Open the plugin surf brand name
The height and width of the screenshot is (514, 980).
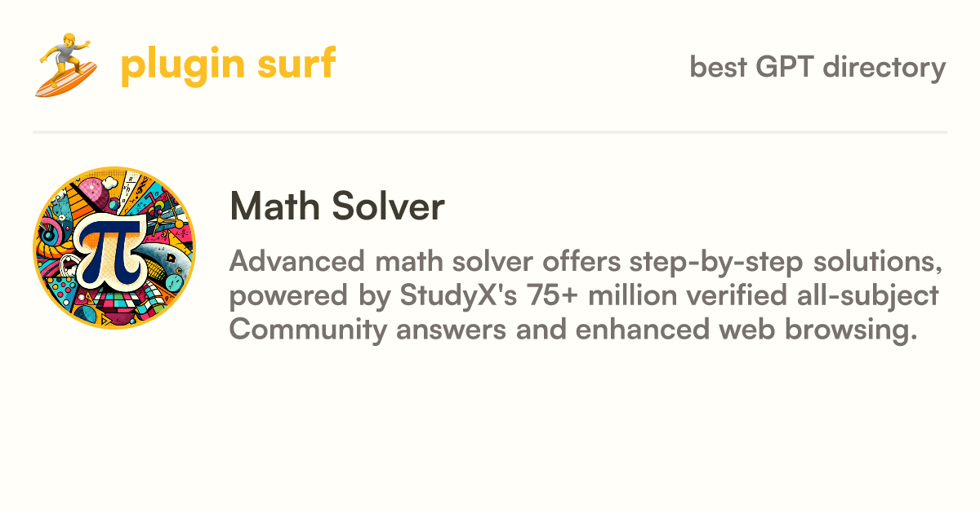click(x=229, y=65)
